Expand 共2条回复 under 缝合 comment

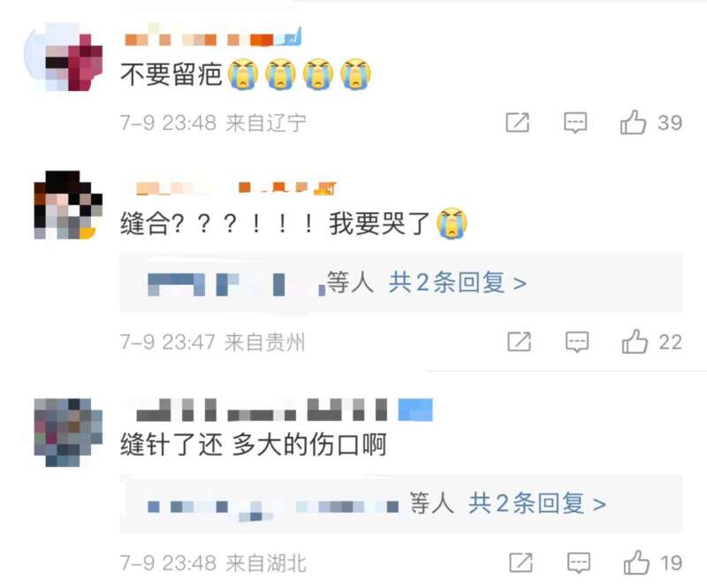pos(457,283)
